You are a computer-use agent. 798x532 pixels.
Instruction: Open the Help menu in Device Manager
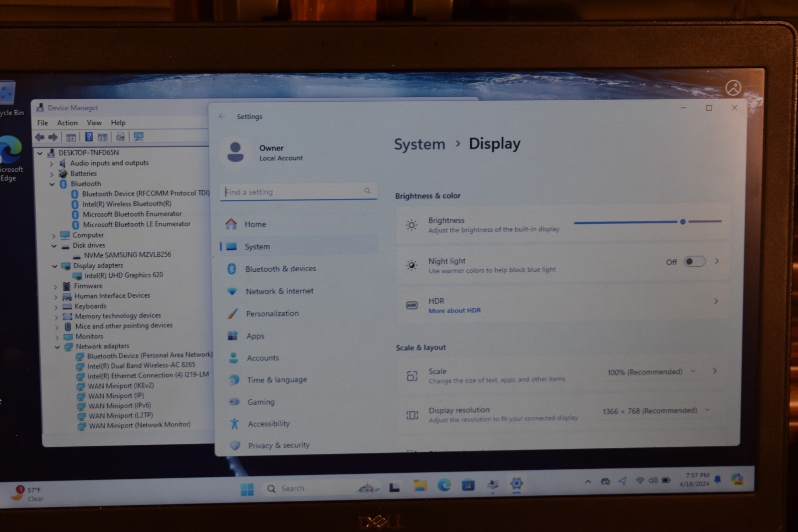(118, 122)
